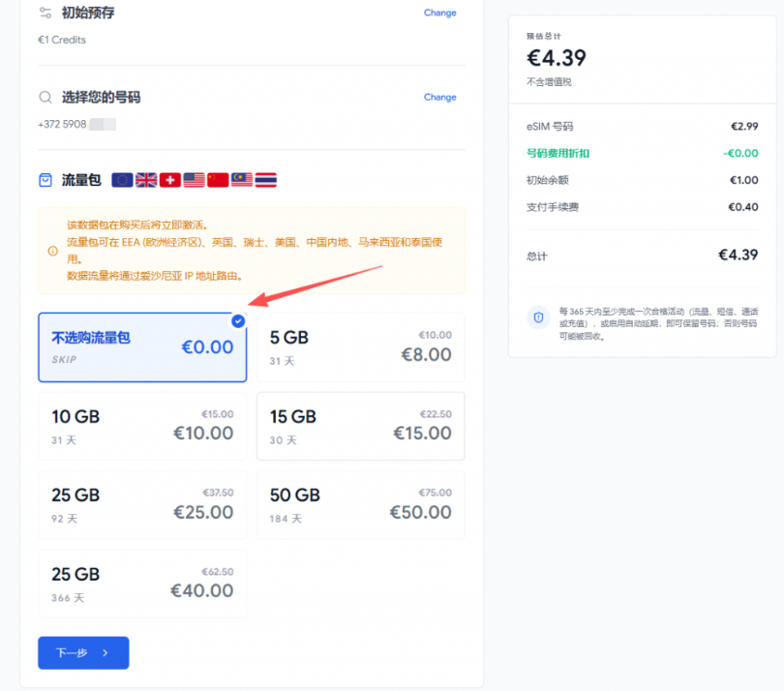
Task: Pick the 50 GB 184-day plan
Action: click(360, 505)
